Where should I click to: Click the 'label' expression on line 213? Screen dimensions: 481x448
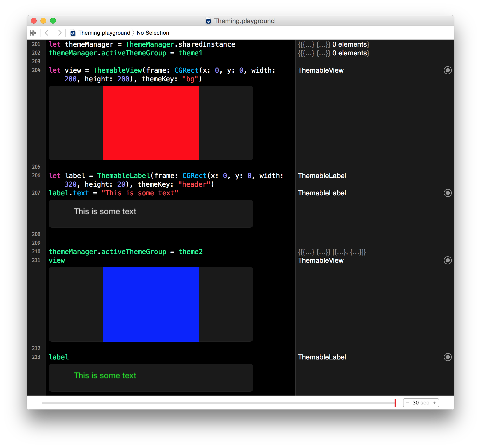(59, 357)
